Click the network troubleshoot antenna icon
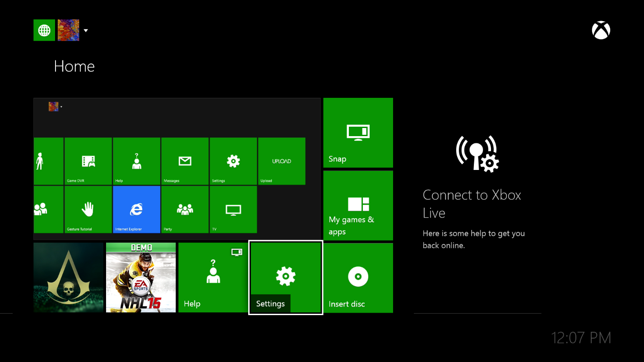This screenshot has height=362, width=644. point(477,153)
